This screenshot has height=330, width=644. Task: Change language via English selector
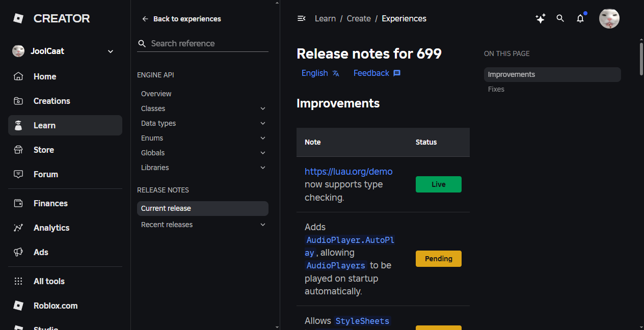[320, 73]
